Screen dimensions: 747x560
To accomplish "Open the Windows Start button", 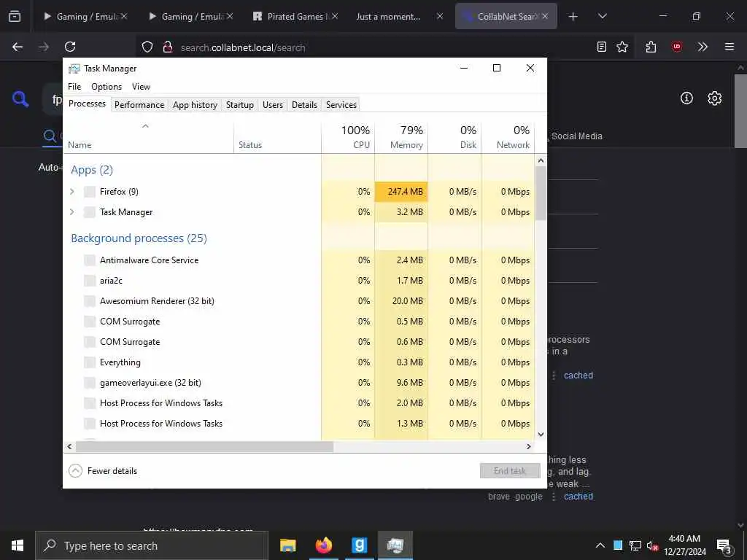I will 18,545.
